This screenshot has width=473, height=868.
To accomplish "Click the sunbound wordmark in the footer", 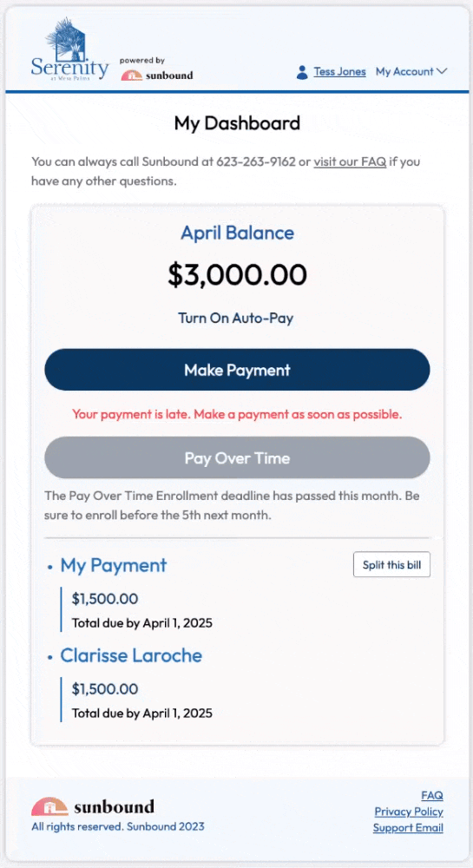I will [x=114, y=807].
